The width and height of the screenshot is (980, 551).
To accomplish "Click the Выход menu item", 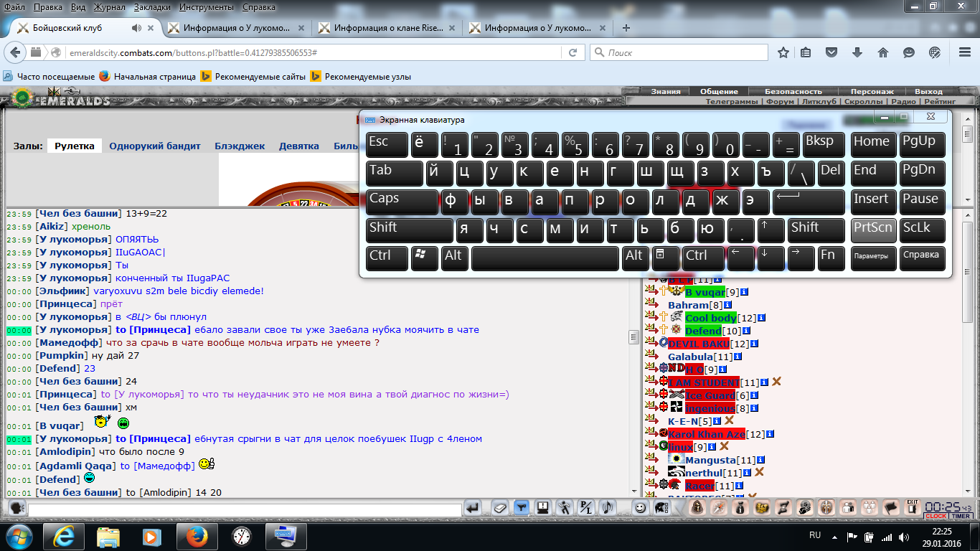I will coord(929,91).
